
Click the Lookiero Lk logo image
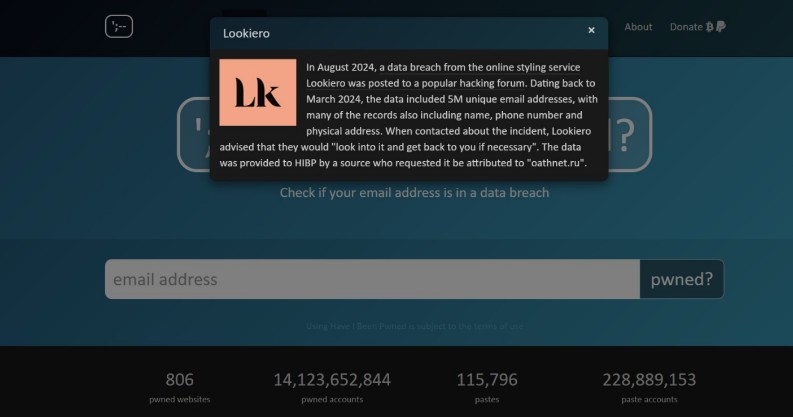(x=258, y=93)
